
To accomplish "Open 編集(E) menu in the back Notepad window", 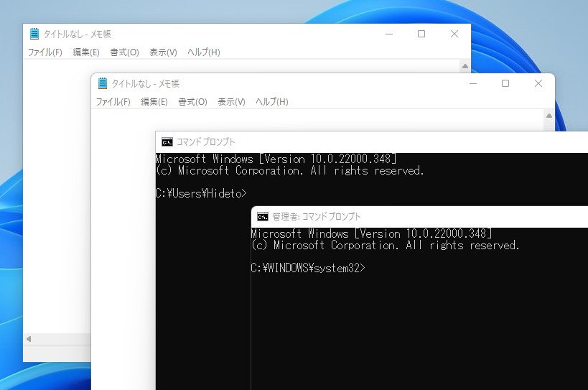I will pos(86,52).
